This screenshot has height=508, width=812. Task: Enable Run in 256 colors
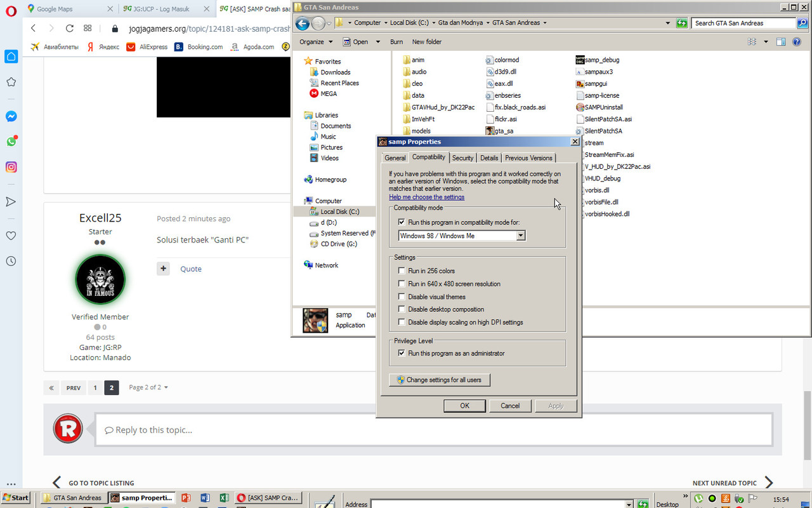402,271
